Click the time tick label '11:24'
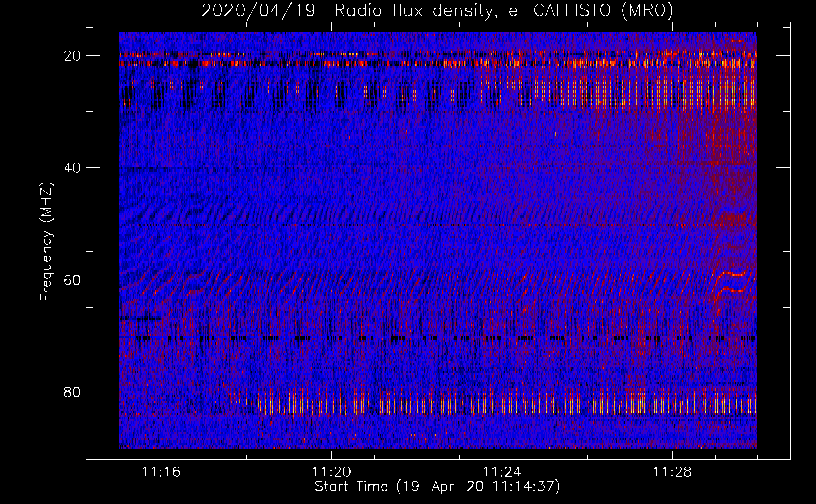Viewport: 816px width, 504px height. coord(502,472)
